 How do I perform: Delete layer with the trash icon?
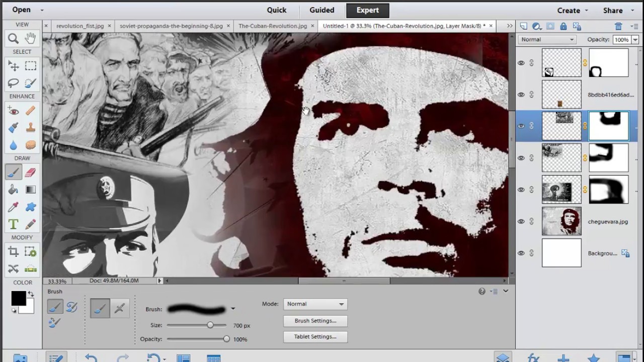(x=618, y=26)
